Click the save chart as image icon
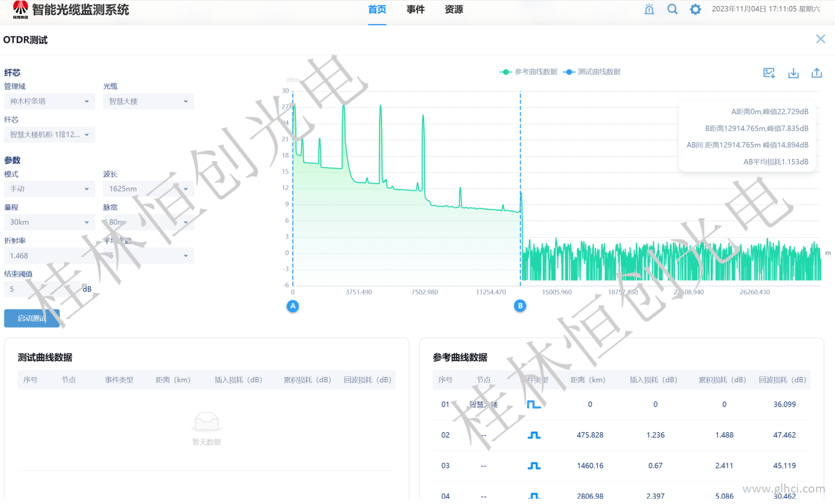 click(769, 73)
